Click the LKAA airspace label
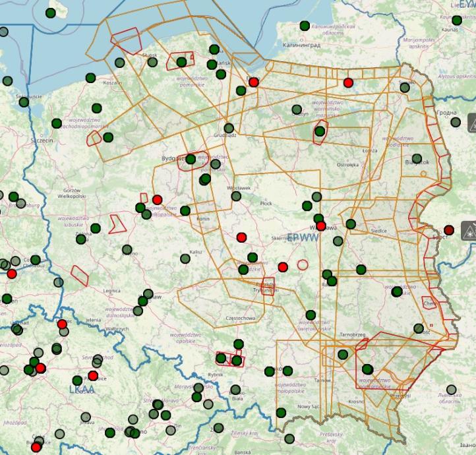The height and width of the screenshot is (455, 476). pos(82,390)
